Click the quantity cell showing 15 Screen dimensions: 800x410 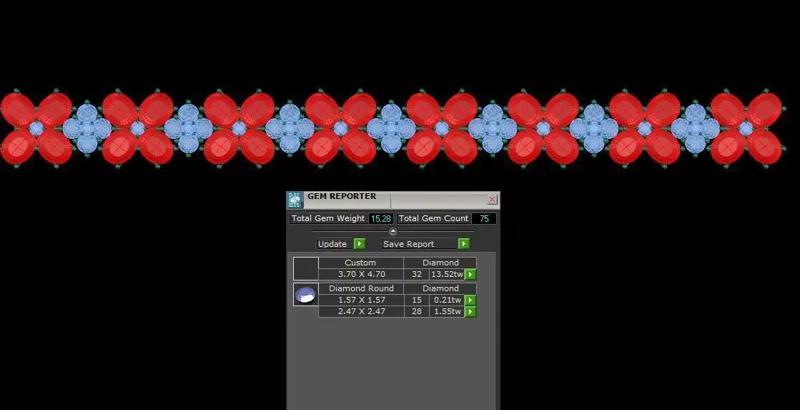(417, 300)
